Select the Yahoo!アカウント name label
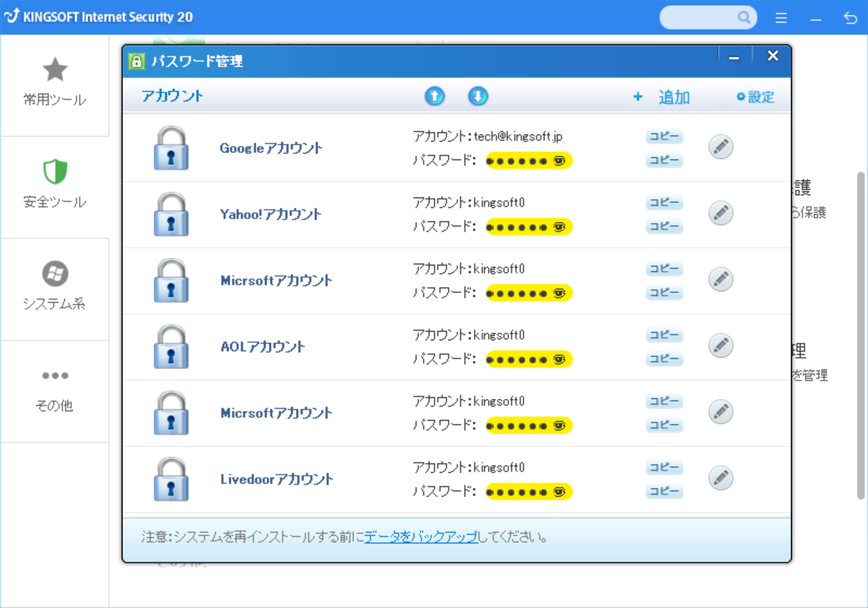This screenshot has height=608, width=868. (x=271, y=214)
